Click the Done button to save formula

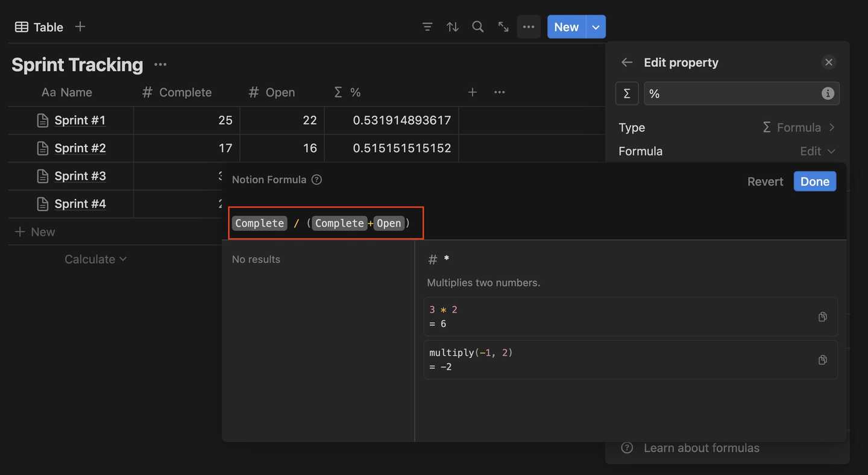coord(814,181)
